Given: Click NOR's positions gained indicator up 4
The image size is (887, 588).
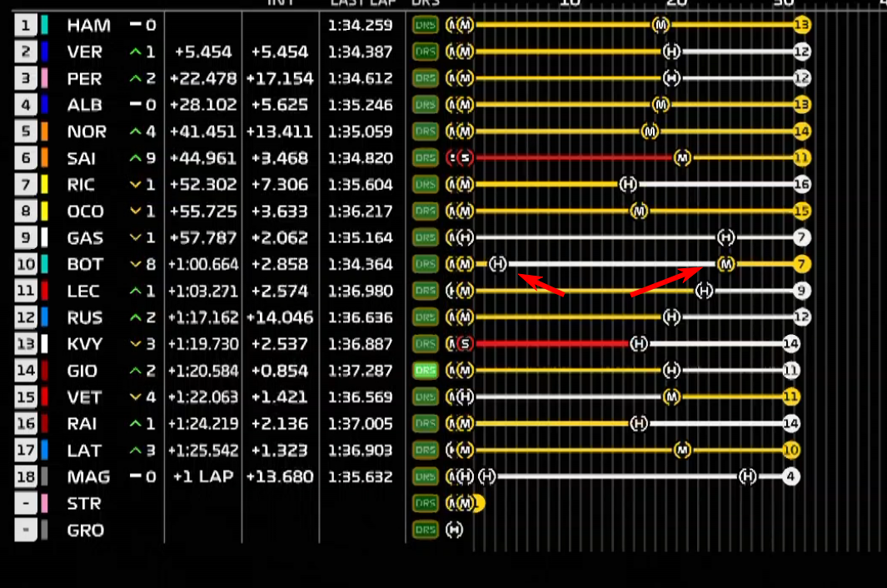Looking at the screenshot, I should pos(142,132).
